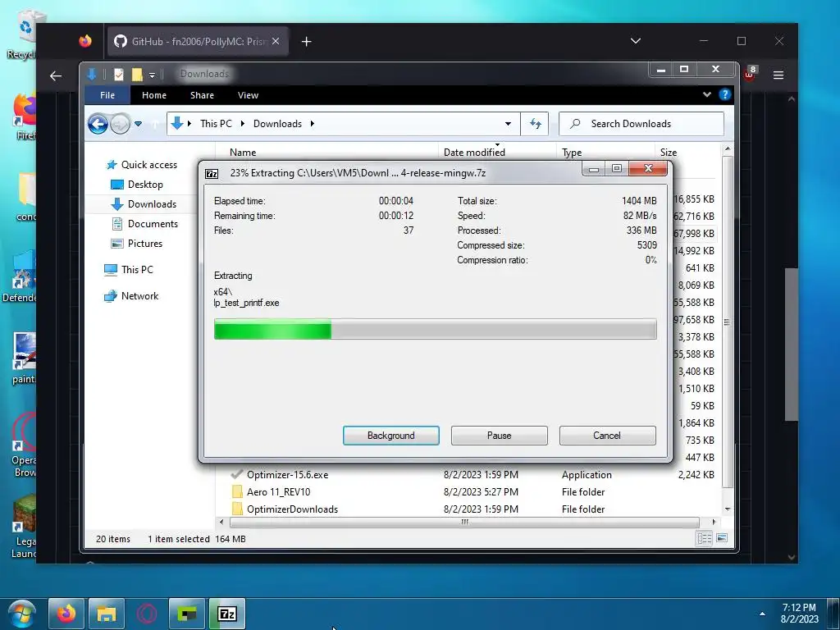Cancel the 7-Zip extraction
This screenshot has width=840, height=630.
point(607,436)
